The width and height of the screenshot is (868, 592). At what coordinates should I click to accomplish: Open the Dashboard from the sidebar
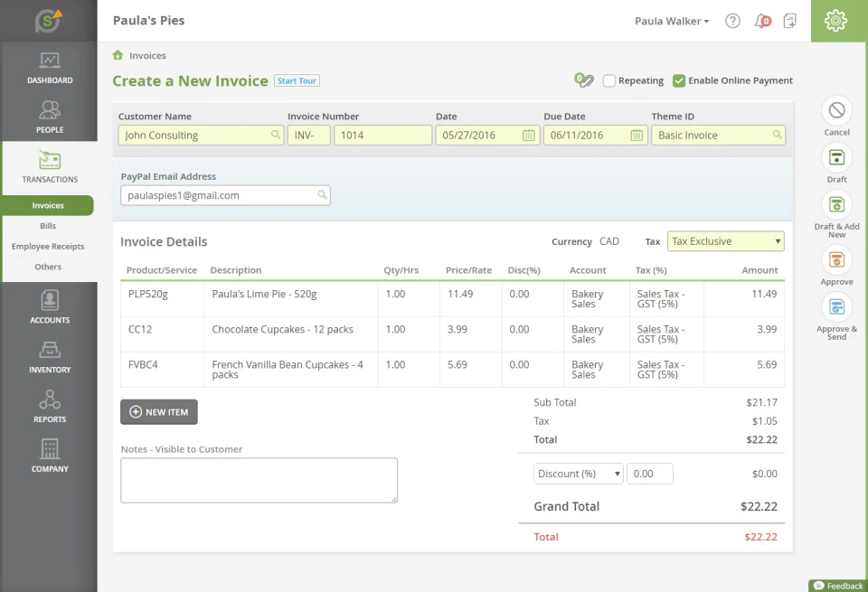pyautogui.click(x=50, y=70)
